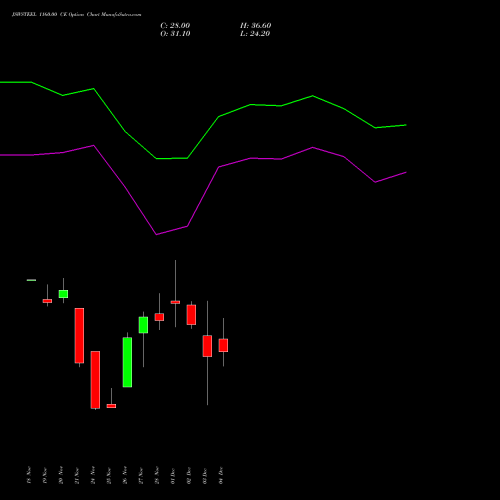The width and height of the screenshot is (500, 500).
Task: Click the 20 Nov date label
Action: pyautogui.click(x=61, y=475)
